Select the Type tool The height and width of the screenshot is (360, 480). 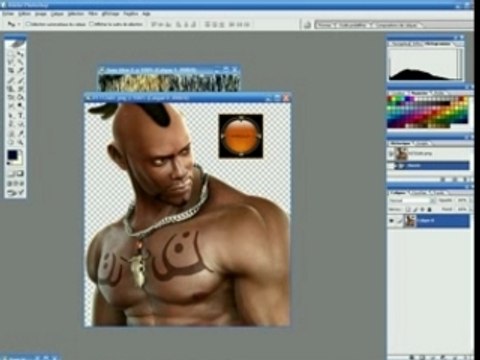point(20,115)
